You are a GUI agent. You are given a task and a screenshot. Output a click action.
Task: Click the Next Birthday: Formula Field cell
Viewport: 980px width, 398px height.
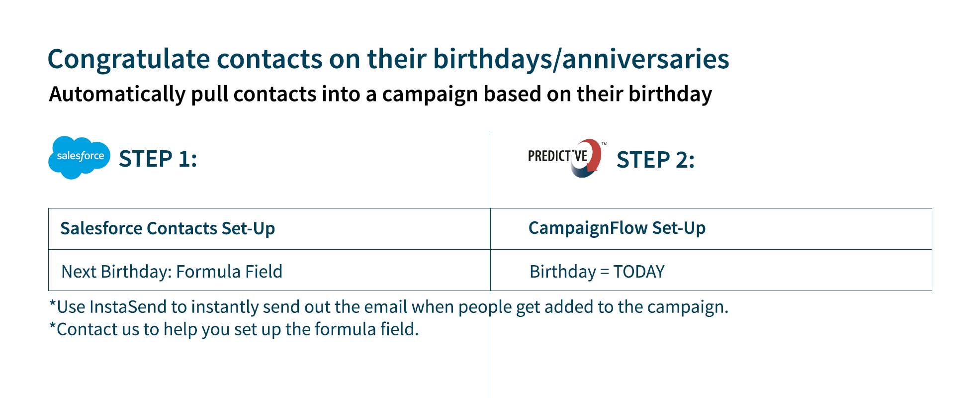[x=269, y=270]
